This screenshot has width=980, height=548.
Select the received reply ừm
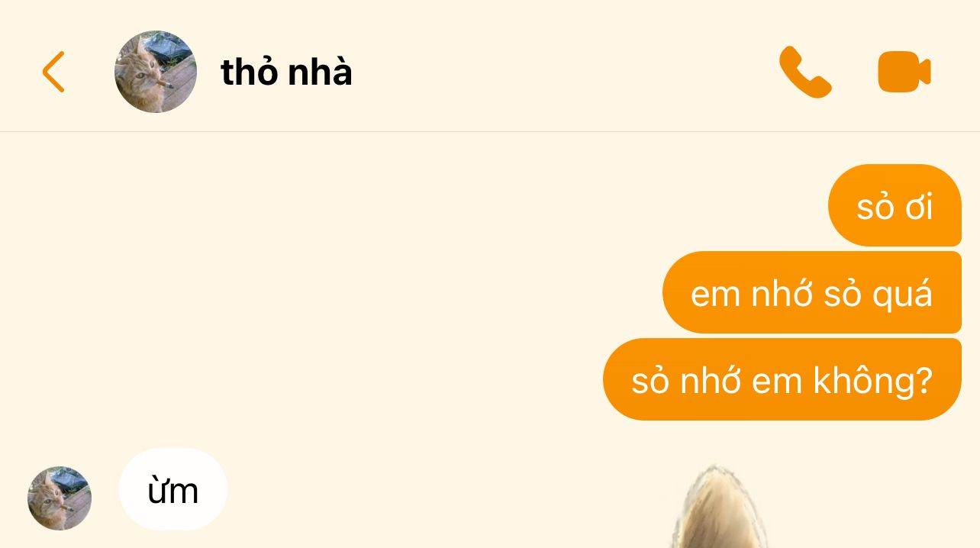[173, 489]
